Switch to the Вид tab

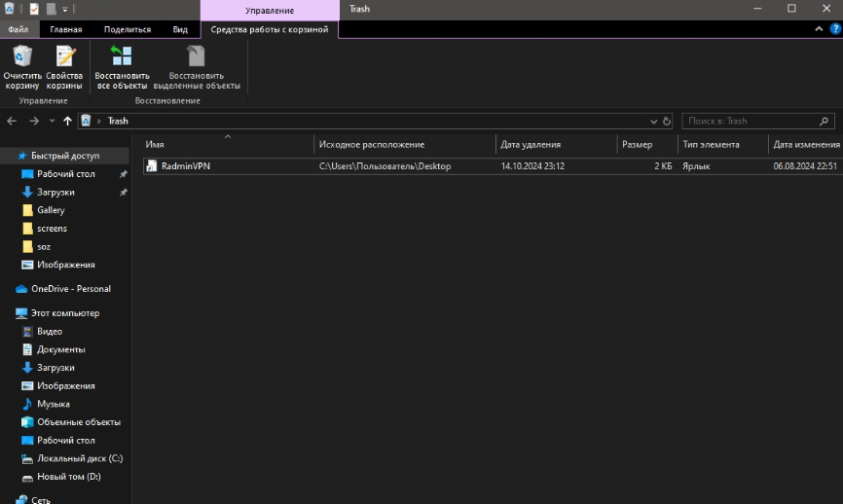tap(180, 29)
